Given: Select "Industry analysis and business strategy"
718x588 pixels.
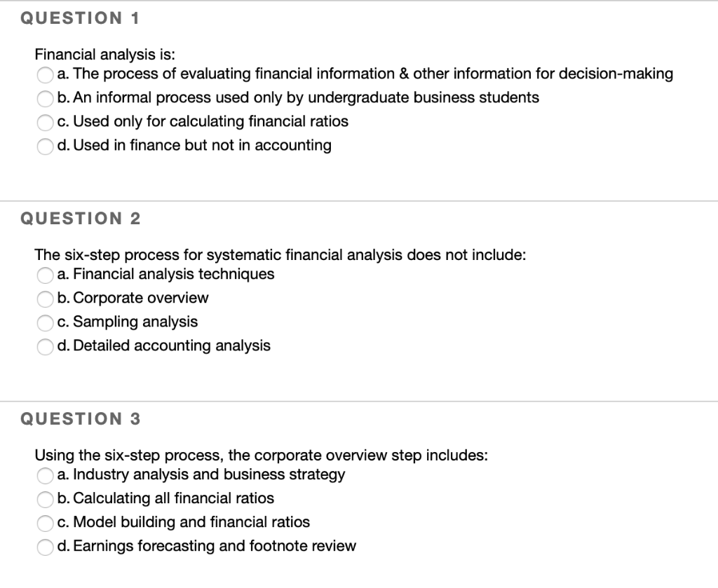Looking at the screenshot, I should pyautogui.click(x=45, y=476).
